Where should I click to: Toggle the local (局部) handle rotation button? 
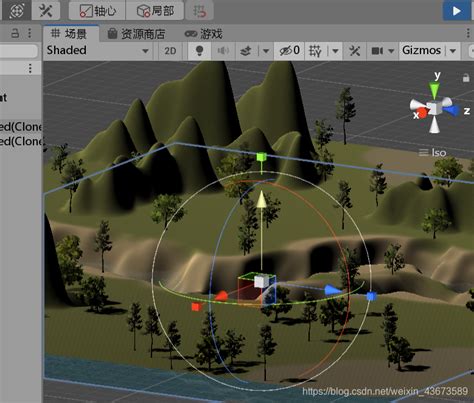click(155, 11)
